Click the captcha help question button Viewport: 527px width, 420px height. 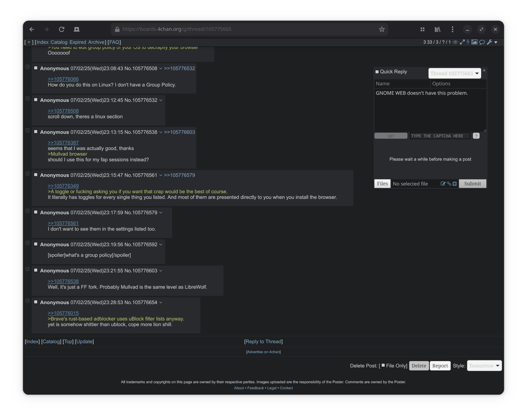pos(476,136)
